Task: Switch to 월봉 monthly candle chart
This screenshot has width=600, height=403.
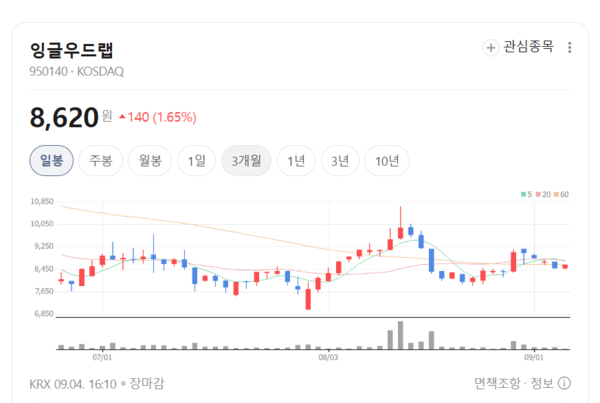Action: coord(150,161)
